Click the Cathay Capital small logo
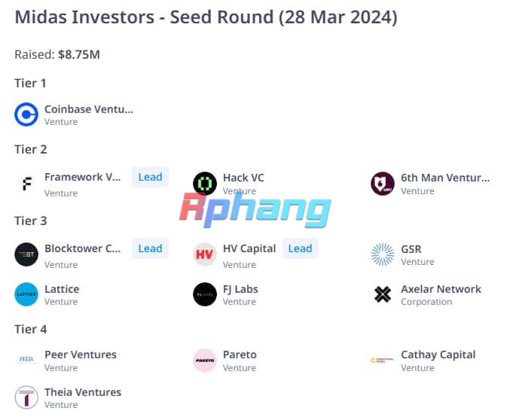The image size is (510, 420). (x=383, y=361)
